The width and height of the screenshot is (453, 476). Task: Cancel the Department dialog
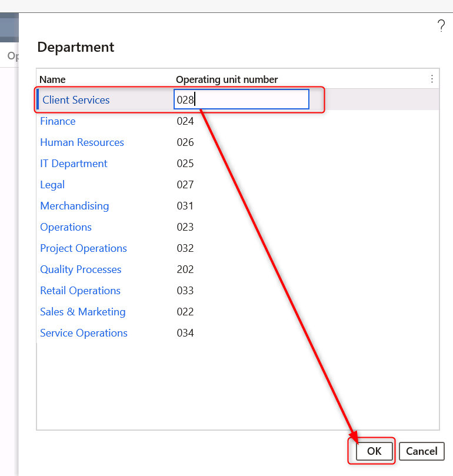pos(421,451)
